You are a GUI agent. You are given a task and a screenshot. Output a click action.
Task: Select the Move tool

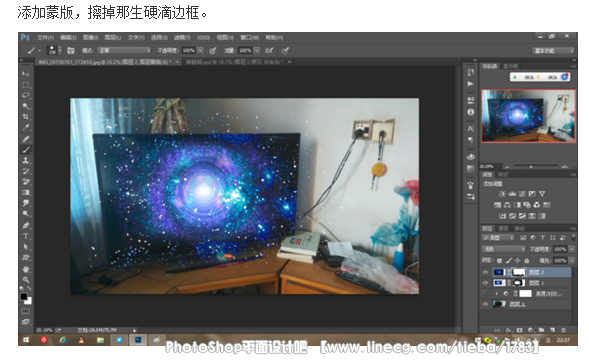tap(26, 74)
